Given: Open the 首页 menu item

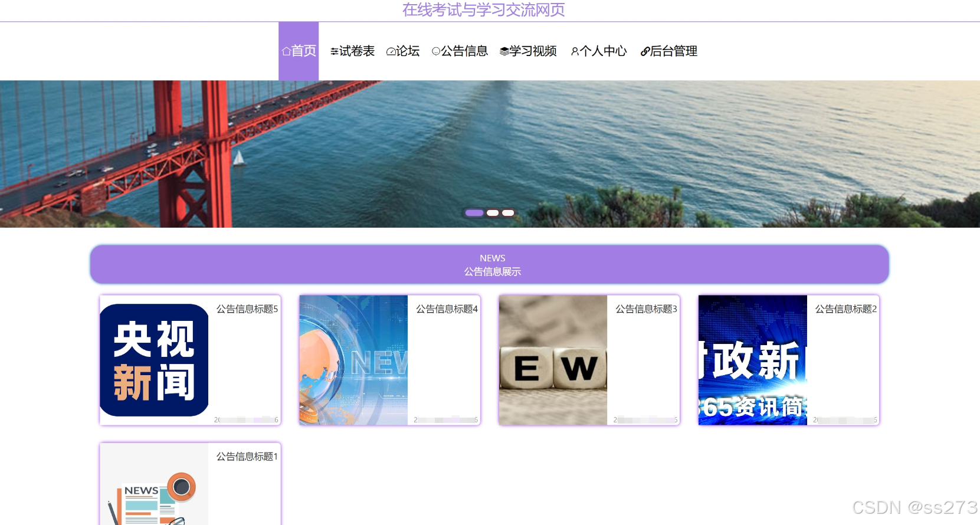Looking at the screenshot, I should click(299, 51).
